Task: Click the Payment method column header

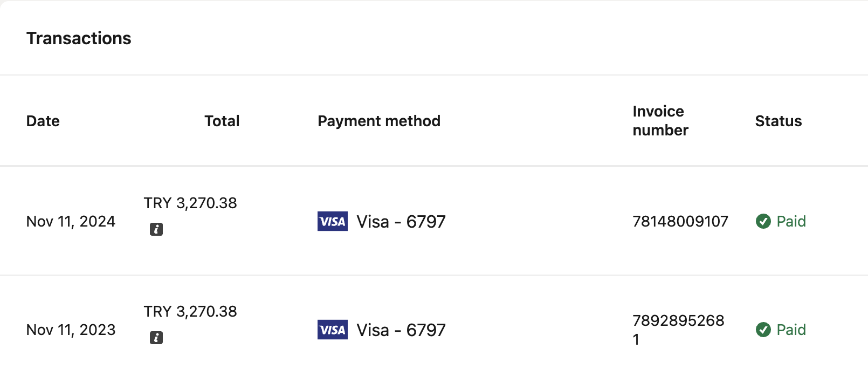Action: (378, 121)
